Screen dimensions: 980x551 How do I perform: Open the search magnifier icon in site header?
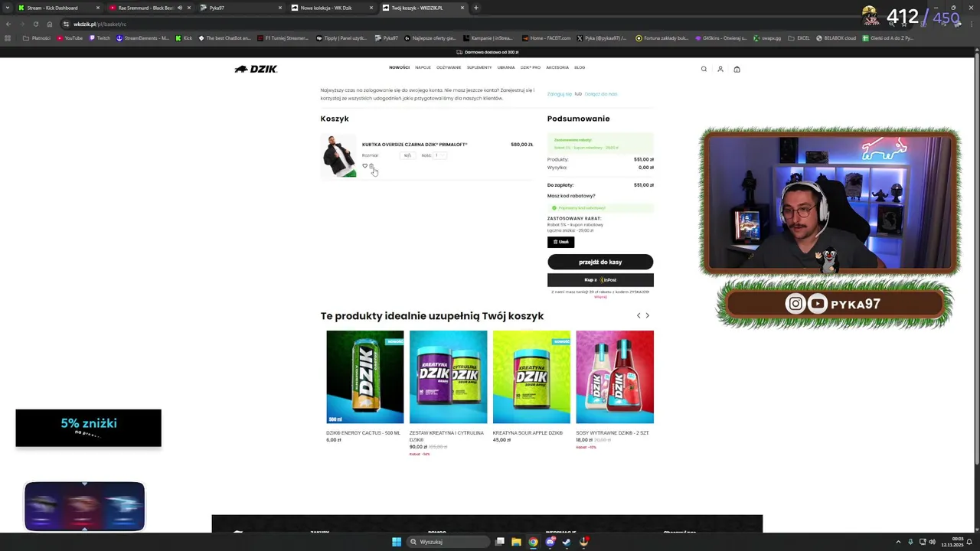click(x=704, y=69)
